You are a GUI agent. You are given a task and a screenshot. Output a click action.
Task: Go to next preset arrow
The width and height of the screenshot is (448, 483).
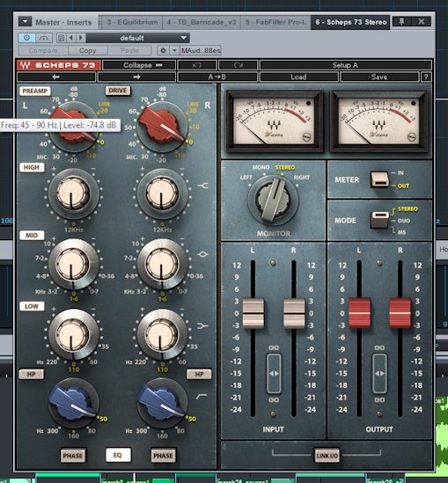[x=81, y=38]
